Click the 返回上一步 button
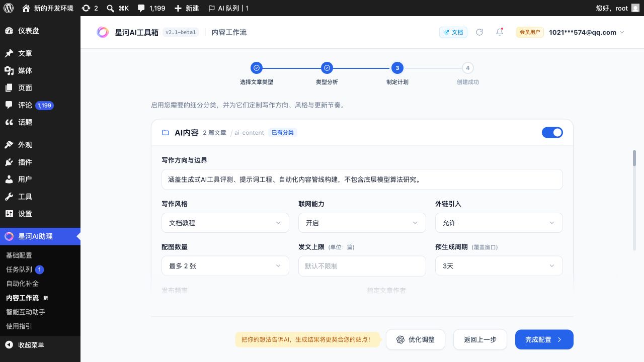 click(x=480, y=339)
